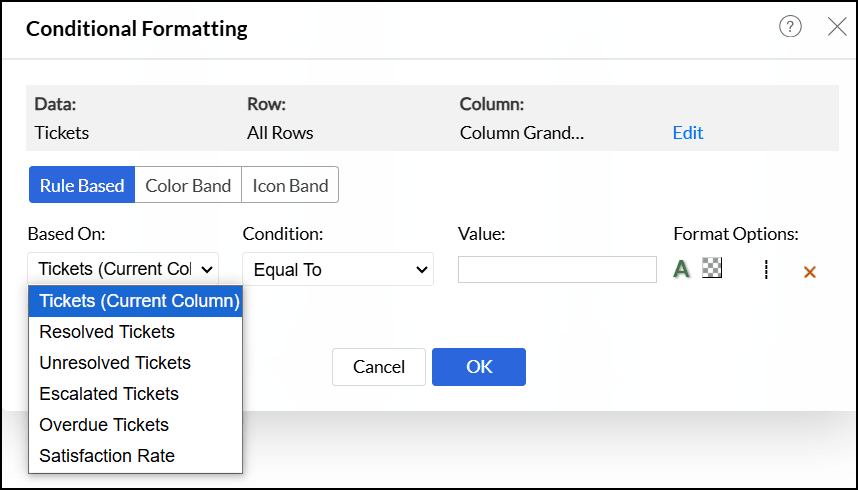Select Resolved Tickets from the list
The image size is (858, 490).
coord(107,332)
